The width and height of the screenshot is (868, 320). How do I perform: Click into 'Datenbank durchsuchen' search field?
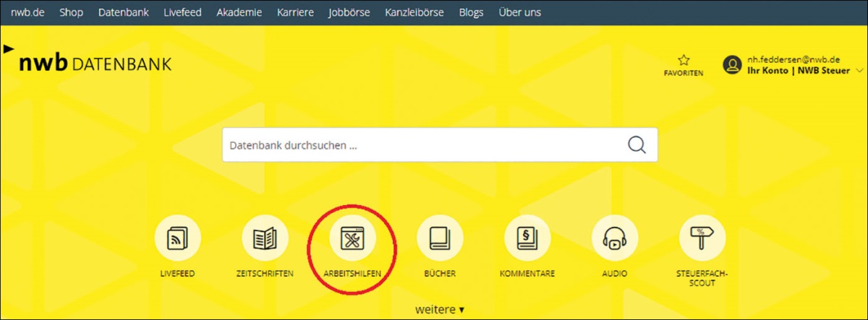click(x=420, y=144)
